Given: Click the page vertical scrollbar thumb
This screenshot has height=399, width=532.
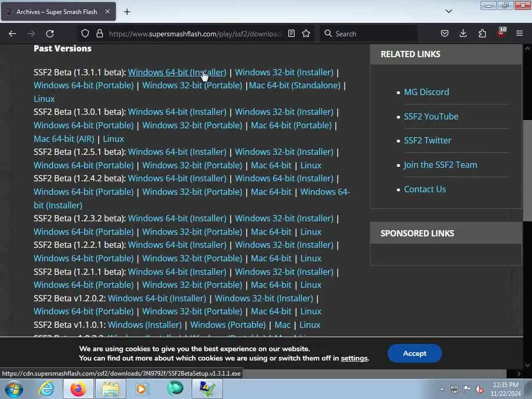Looking at the screenshot, I should coord(527,170).
